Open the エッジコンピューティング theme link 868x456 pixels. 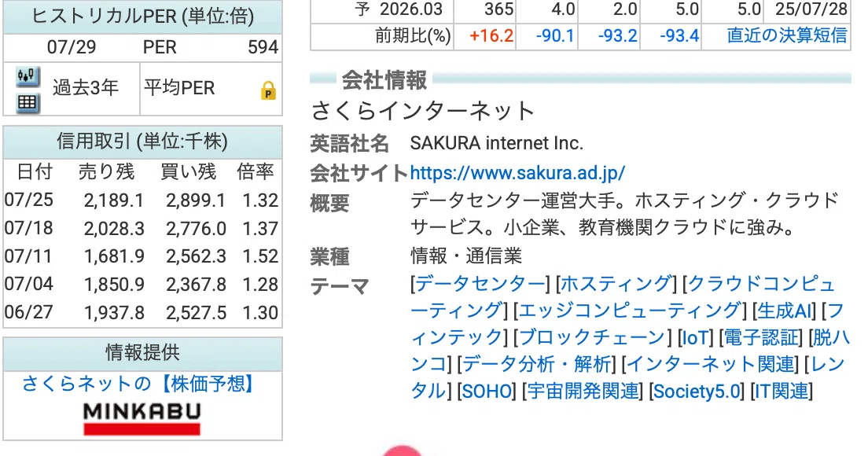click(630, 311)
